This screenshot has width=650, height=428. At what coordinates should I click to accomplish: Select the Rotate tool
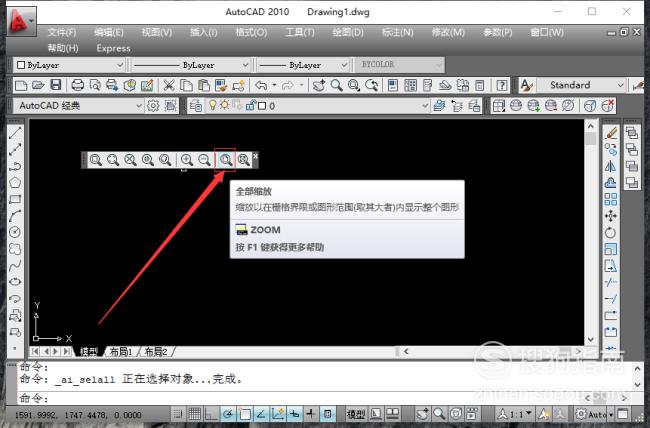pos(611,233)
